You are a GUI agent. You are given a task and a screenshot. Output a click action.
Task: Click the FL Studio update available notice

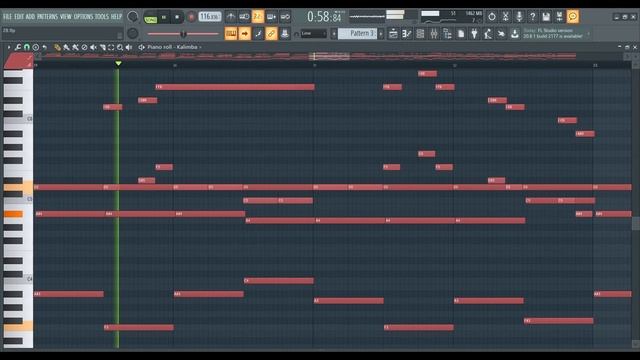click(x=553, y=33)
